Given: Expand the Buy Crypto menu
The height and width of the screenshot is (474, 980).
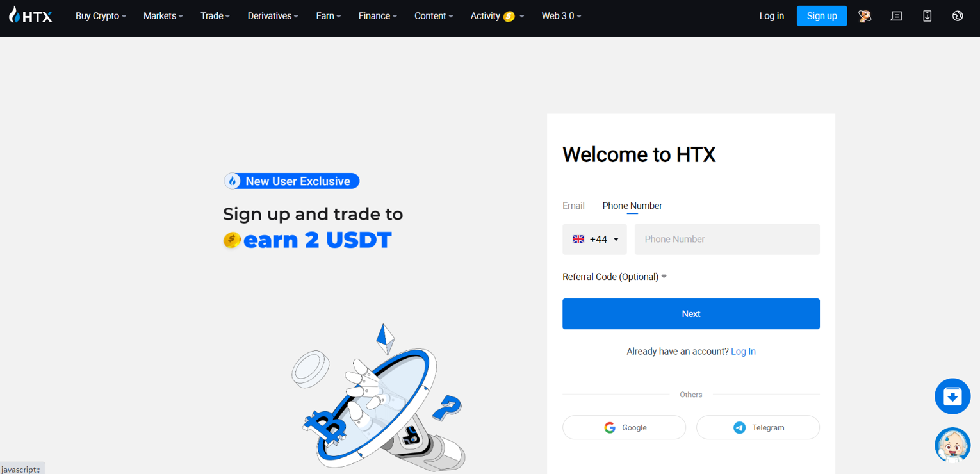Looking at the screenshot, I should click(x=101, y=16).
